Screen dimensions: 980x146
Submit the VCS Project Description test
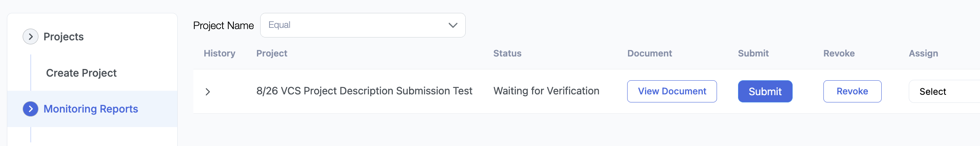[765, 92]
